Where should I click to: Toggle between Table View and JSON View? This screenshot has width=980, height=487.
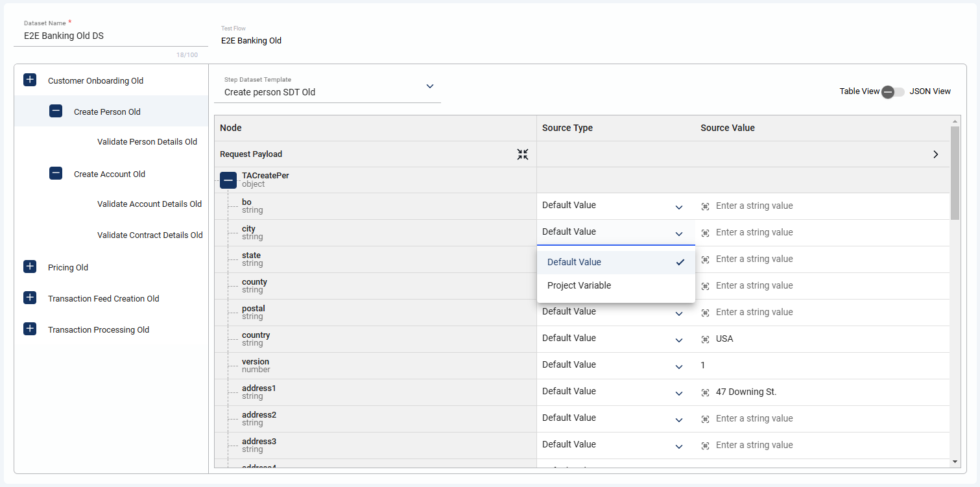[893, 91]
